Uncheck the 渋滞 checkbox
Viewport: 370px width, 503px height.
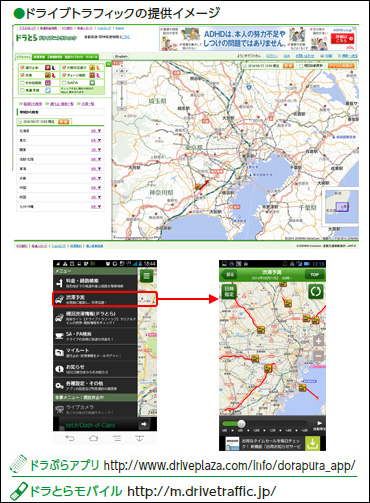point(22,75)
